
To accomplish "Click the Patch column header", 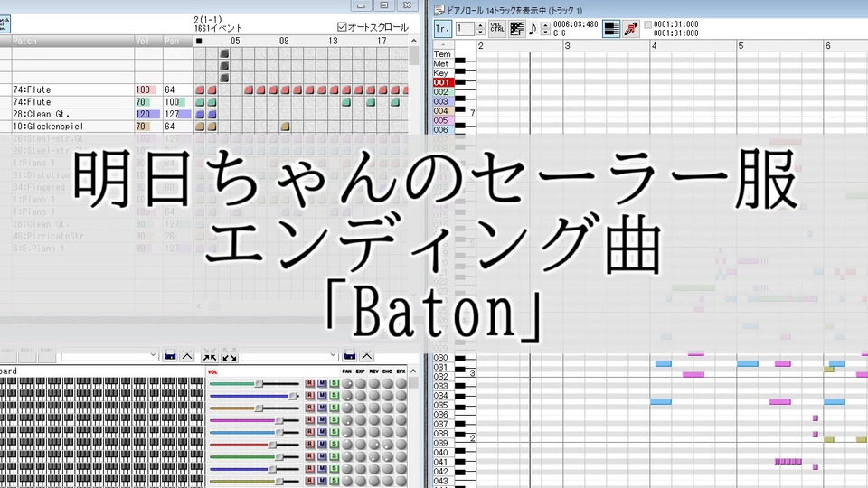I will click(72, 41).
